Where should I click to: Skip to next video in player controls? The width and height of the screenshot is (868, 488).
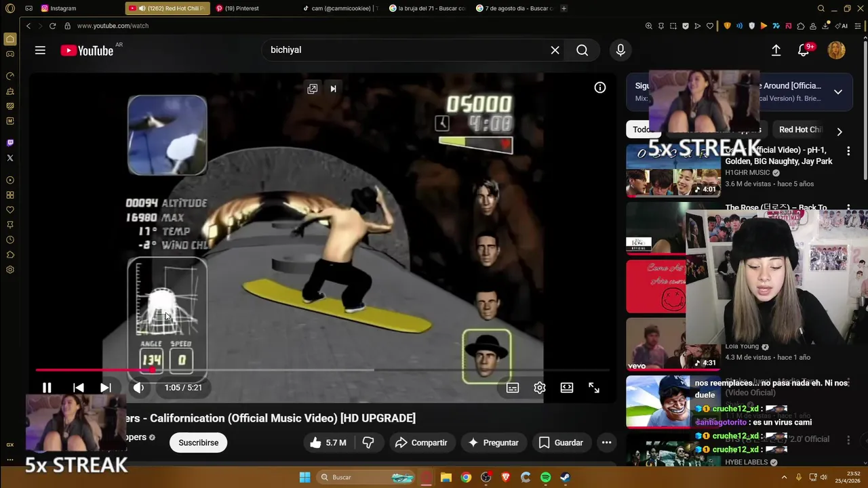pyautogui.click(x=106, y=388)
